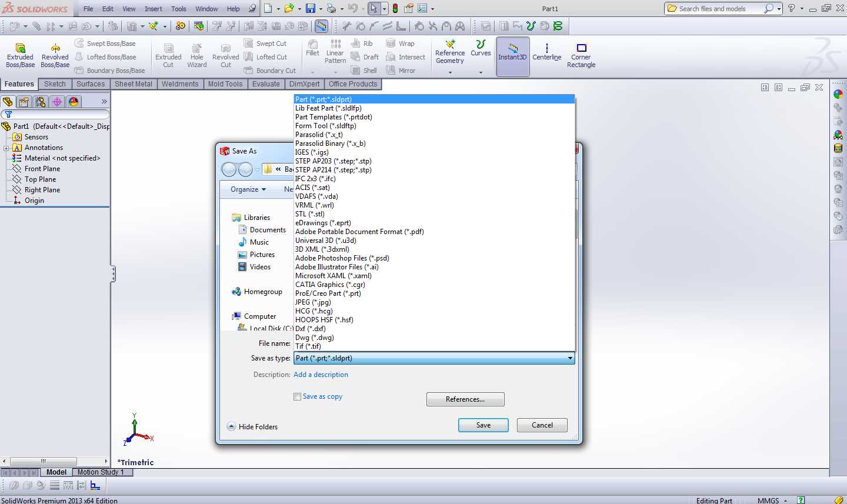Select IGES (*.igs) file type

pos(434,152)
